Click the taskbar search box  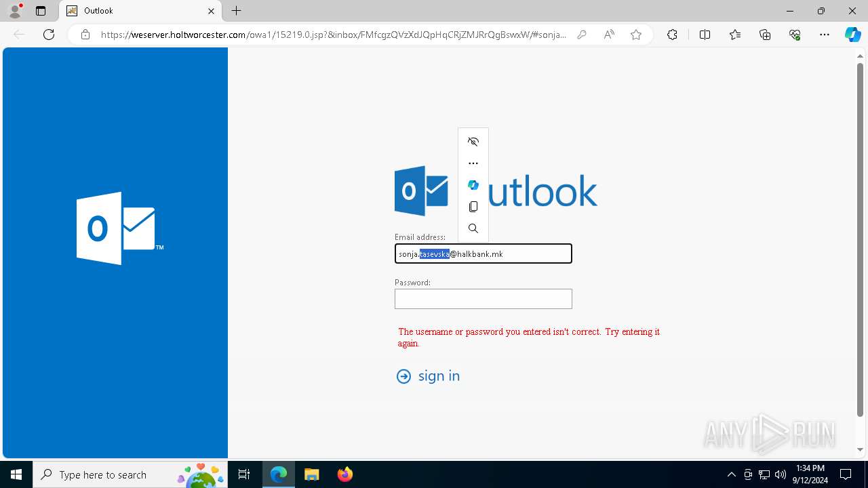click(132, 474)
